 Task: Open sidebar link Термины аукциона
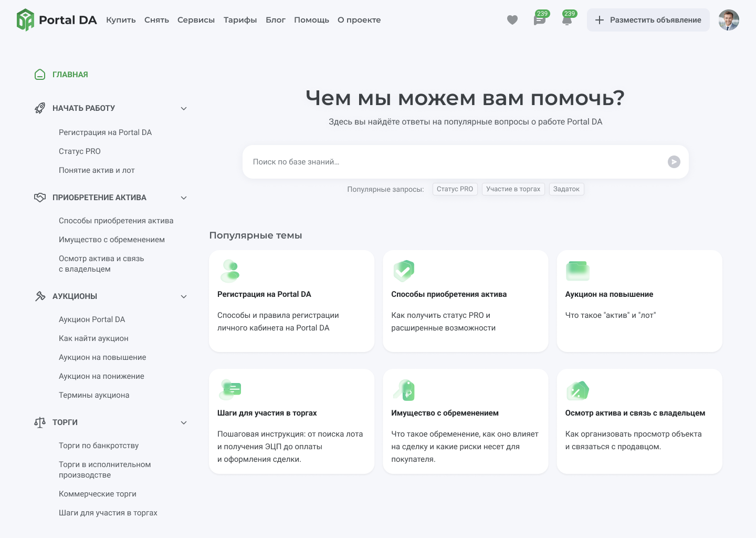pyautogui.click(x=94, y=395)
